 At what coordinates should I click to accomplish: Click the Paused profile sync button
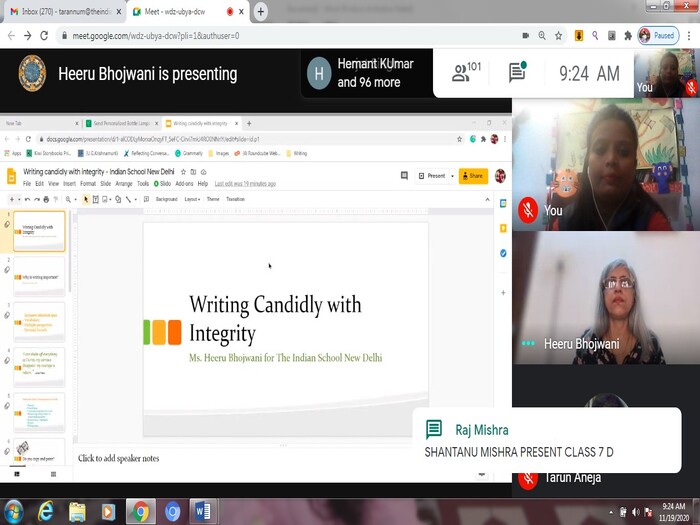pos(658,36)
